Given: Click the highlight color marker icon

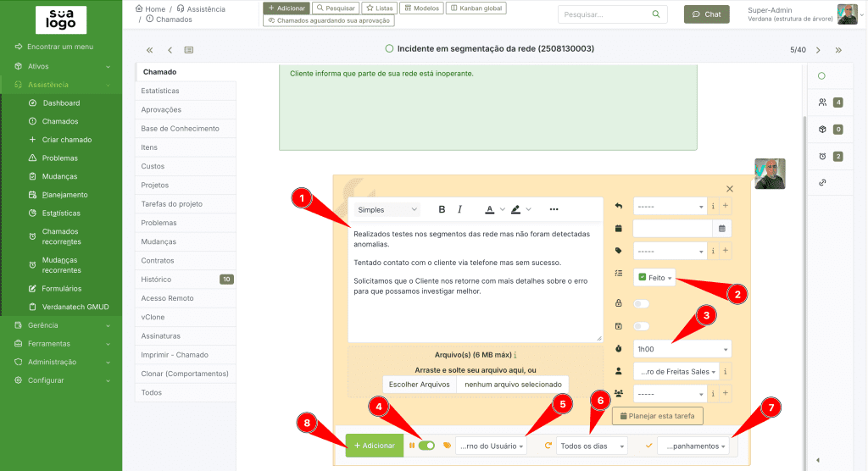Looking at the screenshot, I should [515, 209].
